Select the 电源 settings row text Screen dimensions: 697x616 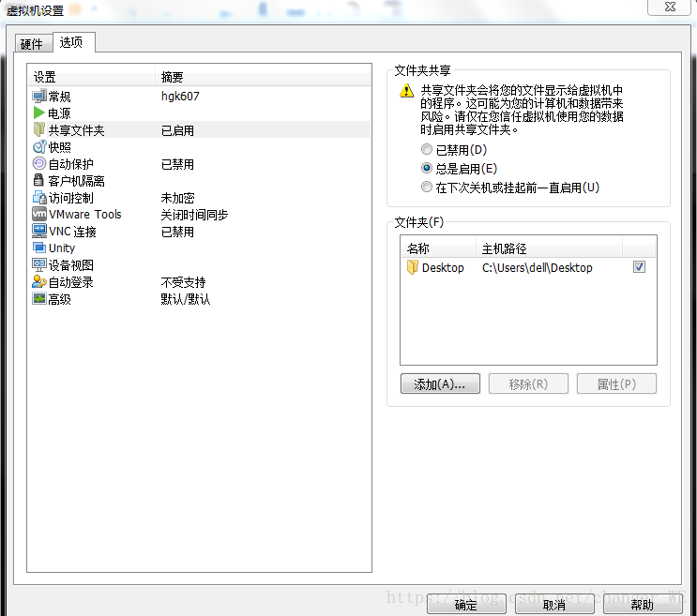(x=59, y=113)
